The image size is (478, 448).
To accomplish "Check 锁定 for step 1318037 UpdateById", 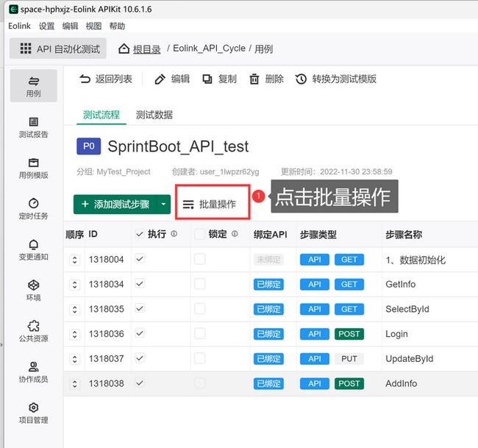I will pos(200,358).
